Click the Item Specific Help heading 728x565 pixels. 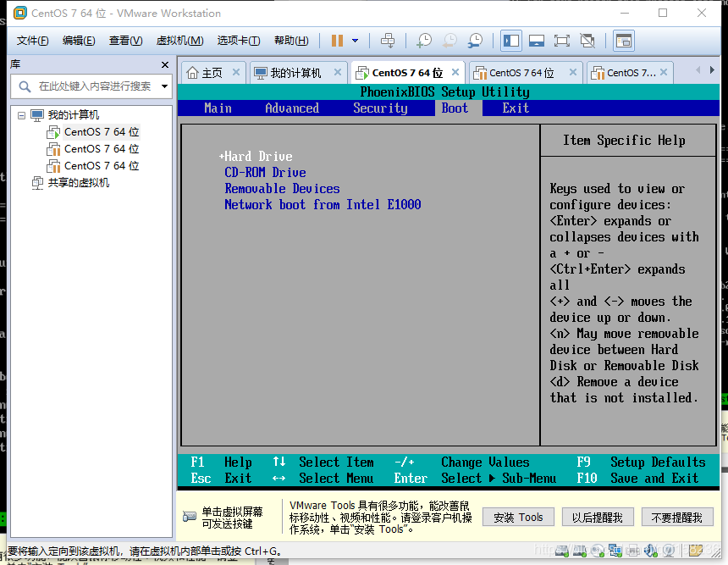(624, 141)
